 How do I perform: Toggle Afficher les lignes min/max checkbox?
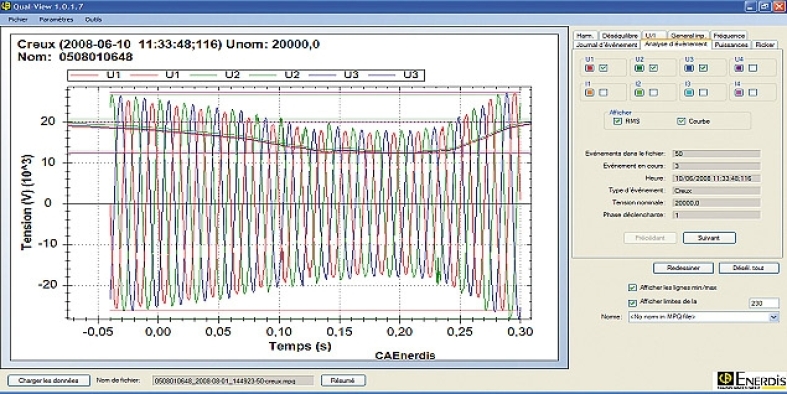632,288
